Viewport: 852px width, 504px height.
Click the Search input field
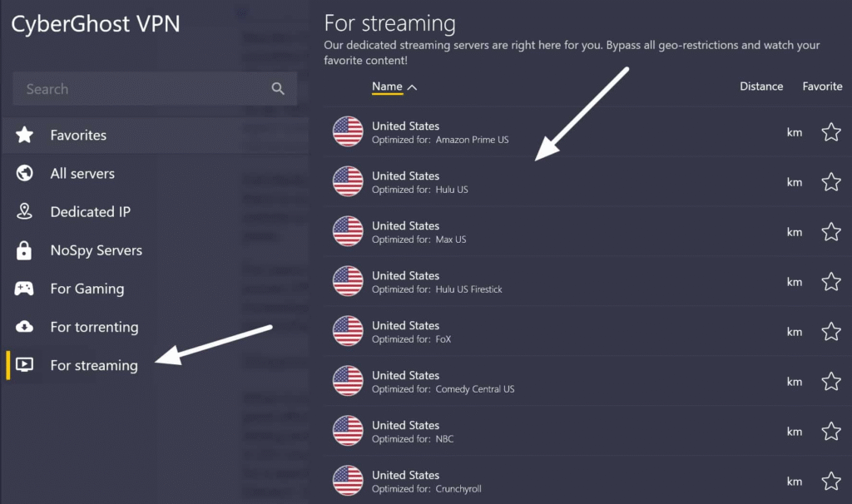point(141,89)
